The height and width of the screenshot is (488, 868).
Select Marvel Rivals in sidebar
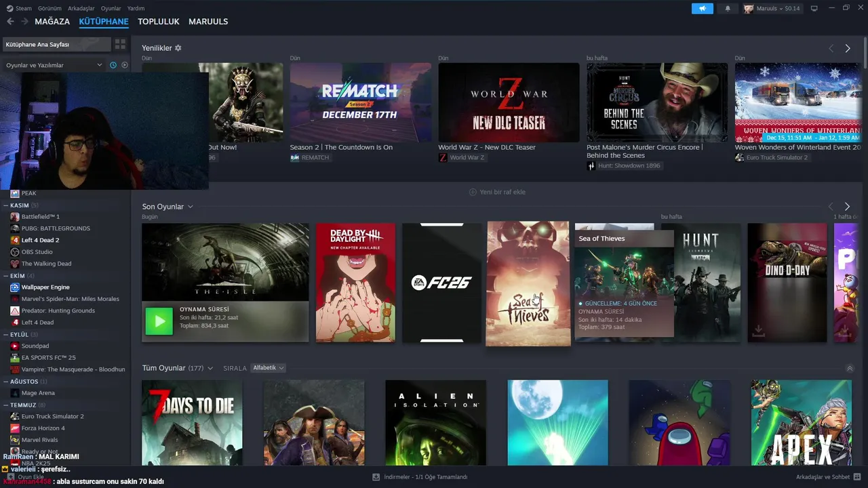(39, 440)
